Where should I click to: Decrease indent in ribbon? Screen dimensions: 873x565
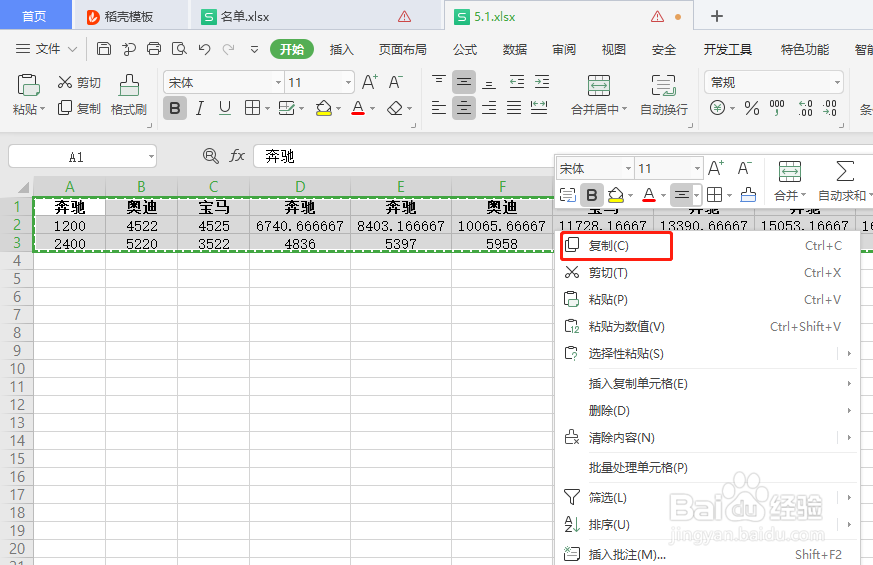point(517,82)
